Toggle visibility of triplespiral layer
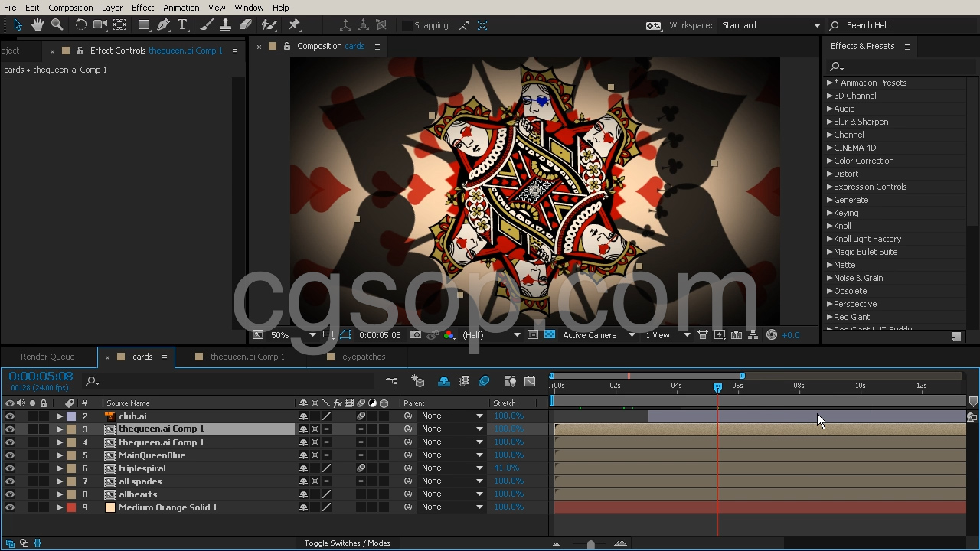This screenshot has height=551, width=980. point(10,468)
